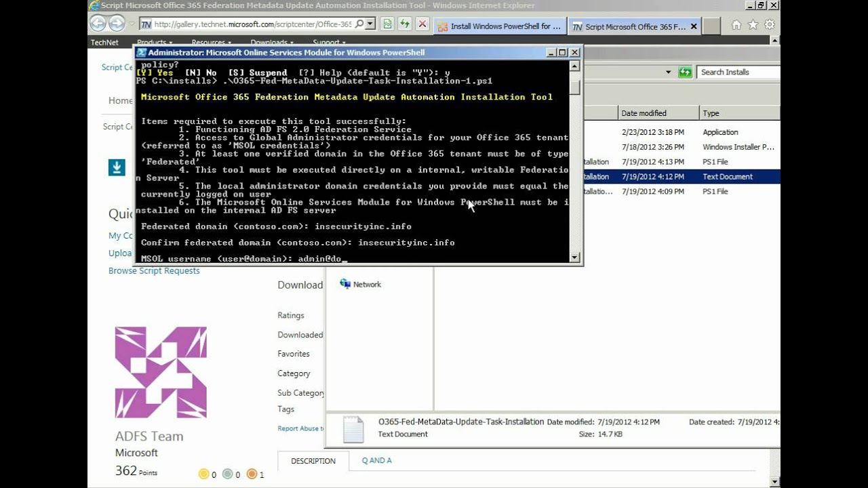Click the IE page scroll-up arrow
The image size is (868, 488).
[774, 41]
